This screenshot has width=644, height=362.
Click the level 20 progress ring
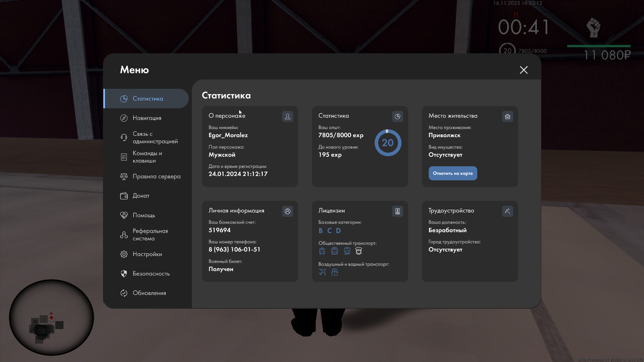click(388, 143)
